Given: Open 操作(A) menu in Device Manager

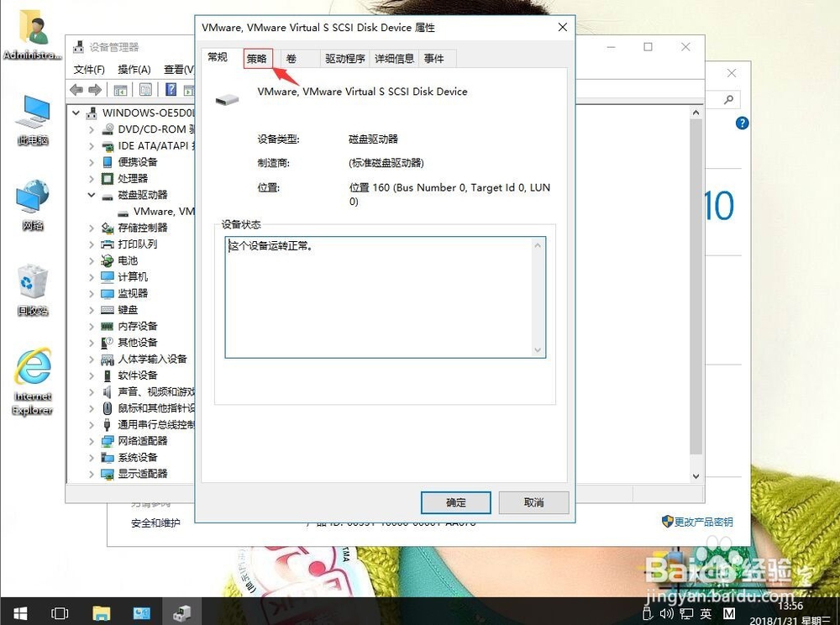Looking at the screenshot, I should 134,70.
